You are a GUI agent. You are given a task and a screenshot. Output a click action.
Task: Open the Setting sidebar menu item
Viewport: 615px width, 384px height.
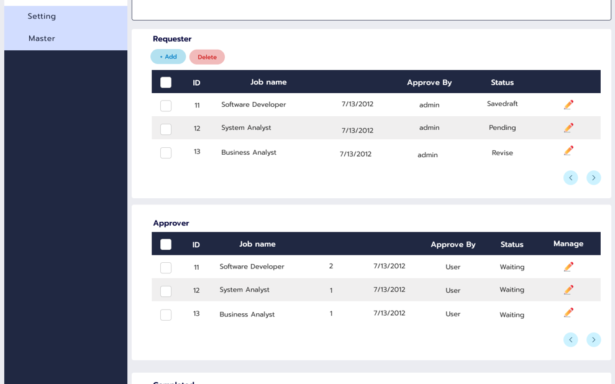[42, 16]
